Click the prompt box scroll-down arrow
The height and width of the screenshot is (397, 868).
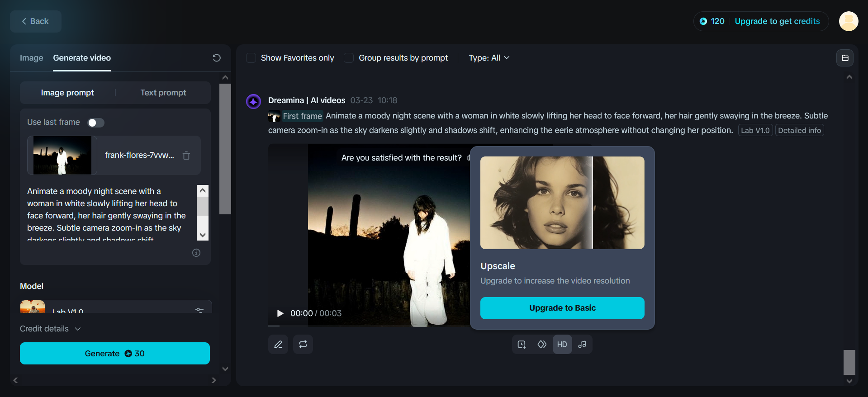point(203,235)
